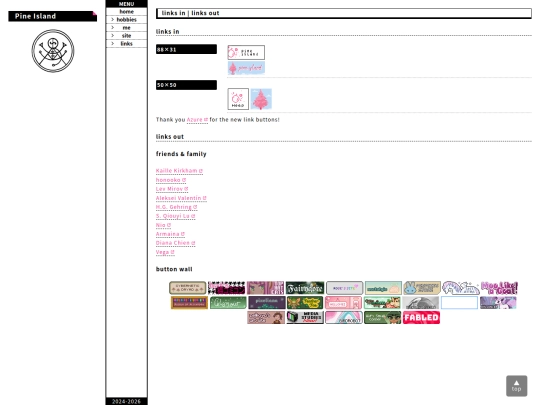540x405 pixels.
Task: Open the dark purple pixel button
Action: point(267,303)
